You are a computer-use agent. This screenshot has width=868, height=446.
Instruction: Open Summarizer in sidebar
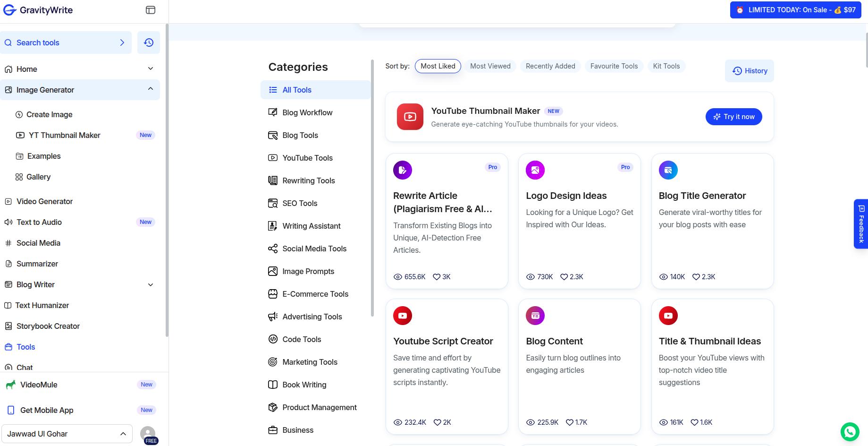(32, 264)
